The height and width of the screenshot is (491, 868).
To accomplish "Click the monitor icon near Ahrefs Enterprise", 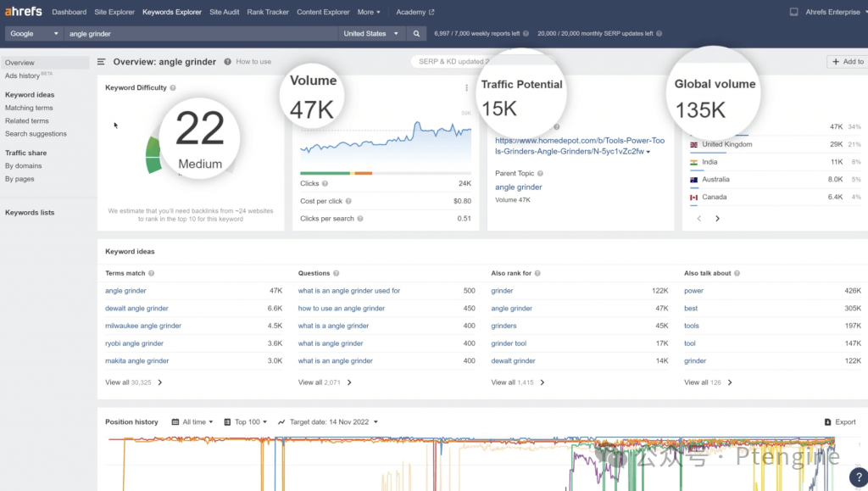I will 793,13.
